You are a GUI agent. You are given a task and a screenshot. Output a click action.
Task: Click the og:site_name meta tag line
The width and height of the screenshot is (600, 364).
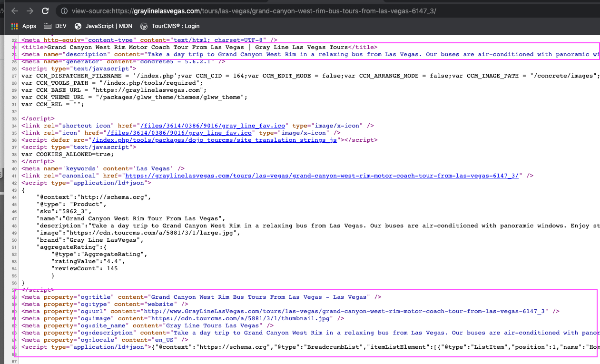pyautogui.click(x=148, y=325)
